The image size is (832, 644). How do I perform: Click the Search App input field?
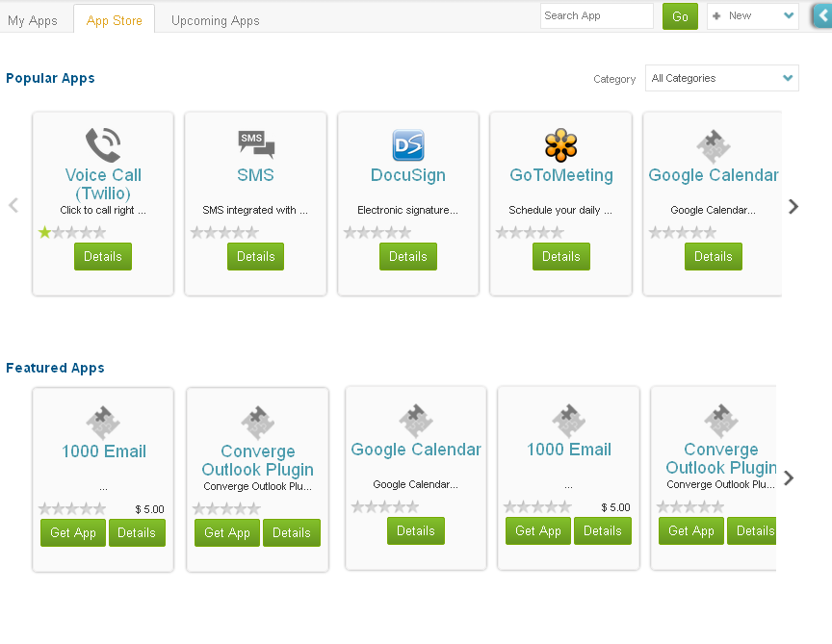pos(597,16)
